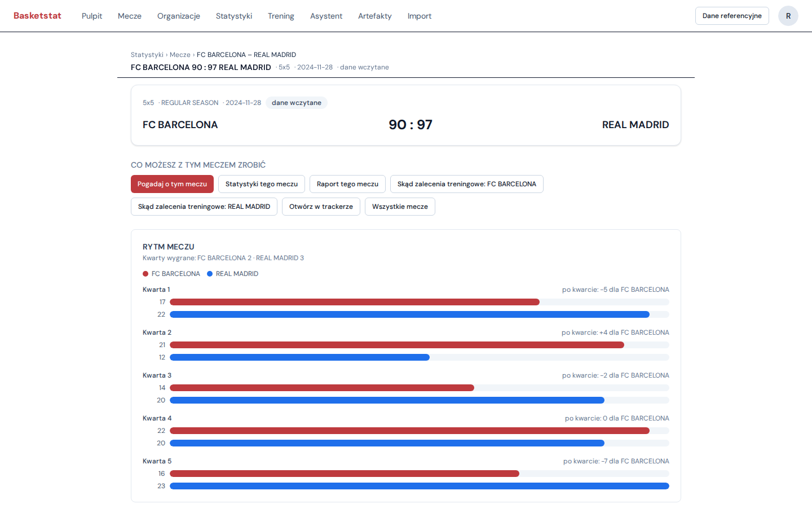Open the Asystent page
Screen dimensions: 812x508
coord(326,16)
